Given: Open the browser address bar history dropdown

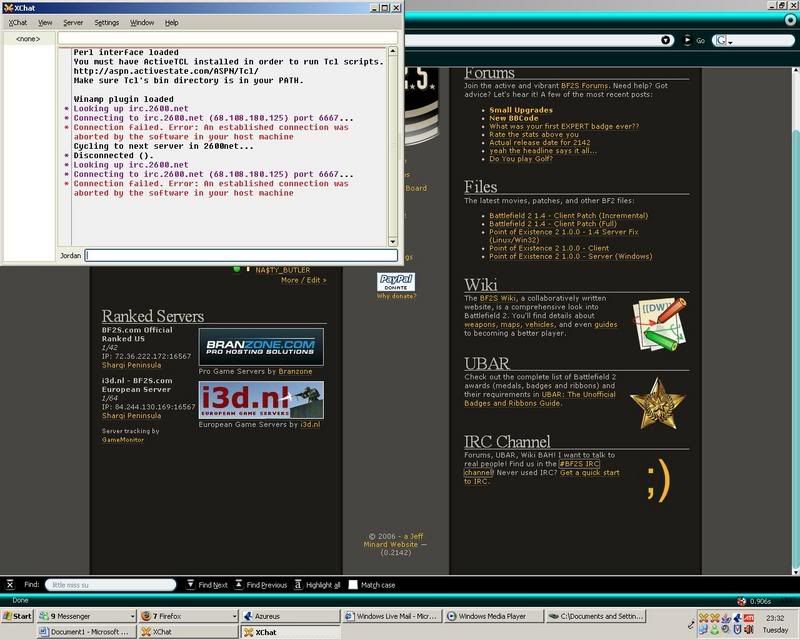Looking at the screenshot, I should pos(665,40).
